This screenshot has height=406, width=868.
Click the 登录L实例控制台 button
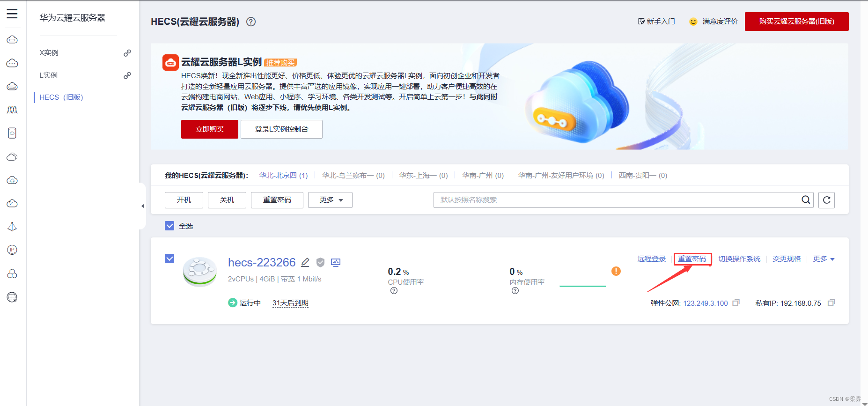(281, 129)
